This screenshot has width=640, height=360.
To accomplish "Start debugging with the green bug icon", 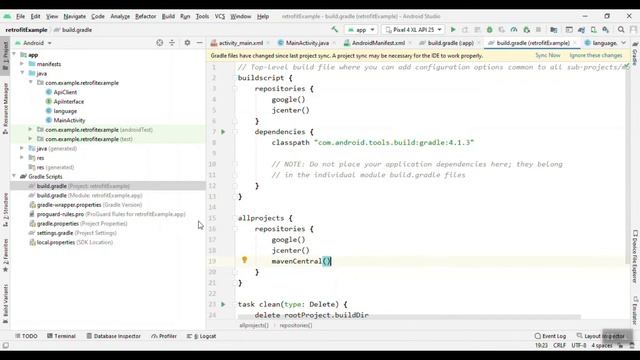I will pos(489,30).
